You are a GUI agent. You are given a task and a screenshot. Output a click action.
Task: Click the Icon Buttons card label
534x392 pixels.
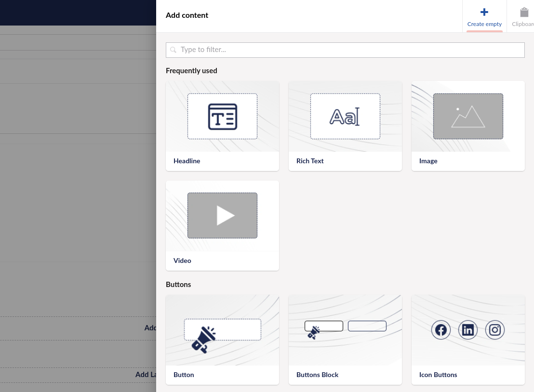[438, 375]
